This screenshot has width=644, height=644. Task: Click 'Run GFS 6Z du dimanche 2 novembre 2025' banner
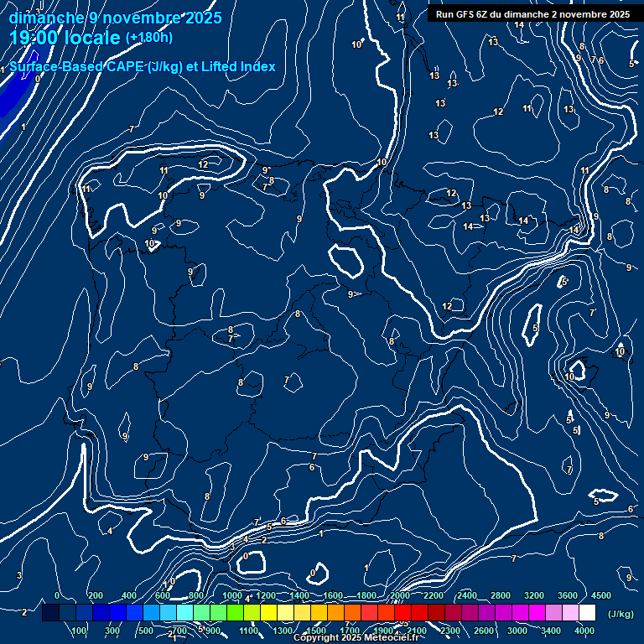coord(532,14)
